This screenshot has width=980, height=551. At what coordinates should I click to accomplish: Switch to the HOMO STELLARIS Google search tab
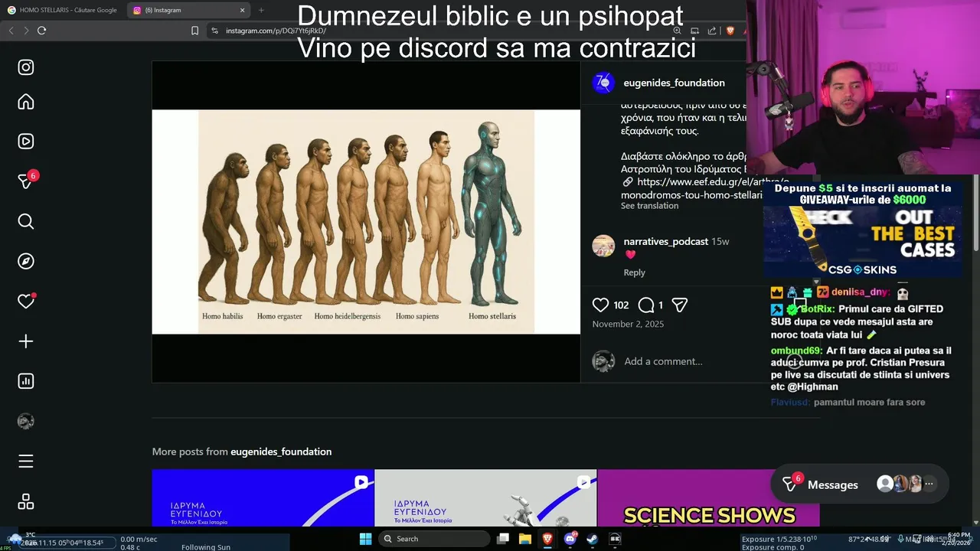coord(63,10)
